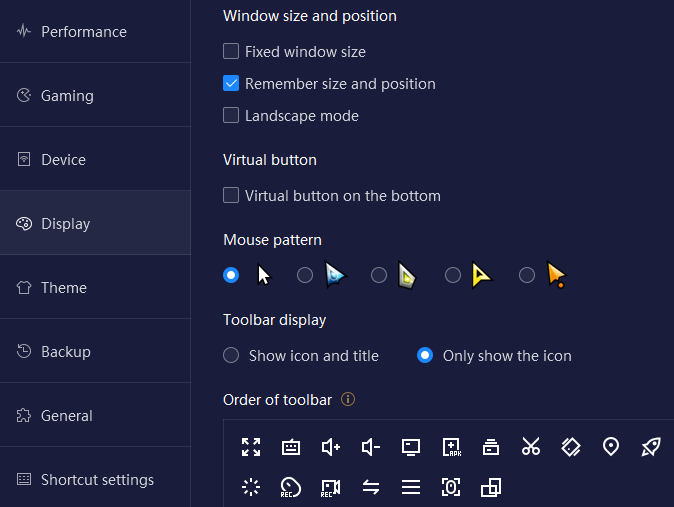Click the scissors screenshot icon
674x507 pixels.
pyautogui.click(x=531, y=446)
